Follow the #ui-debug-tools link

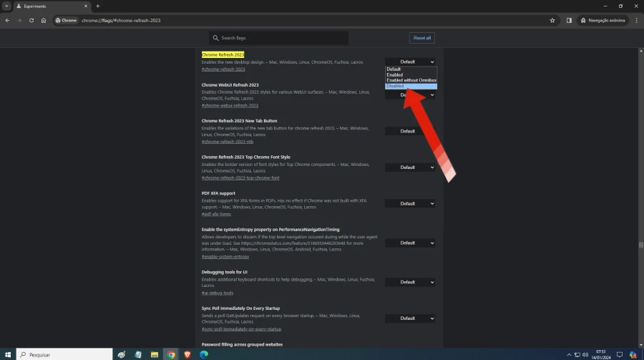point(218,293)
